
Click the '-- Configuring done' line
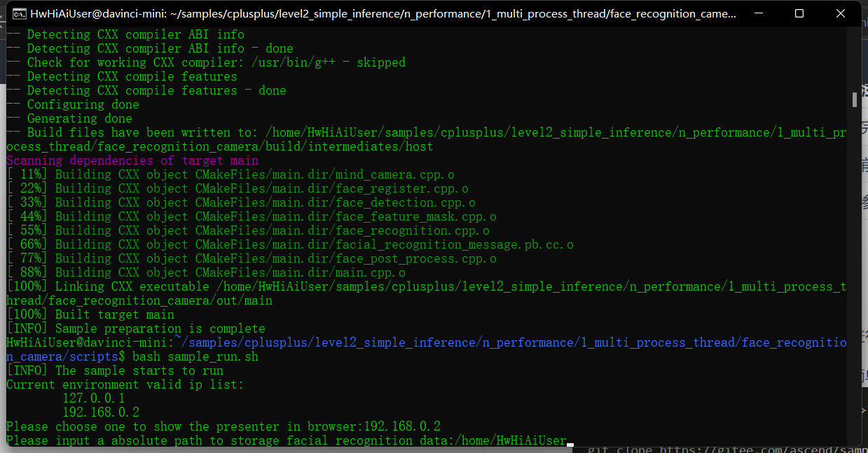point(73,104)
